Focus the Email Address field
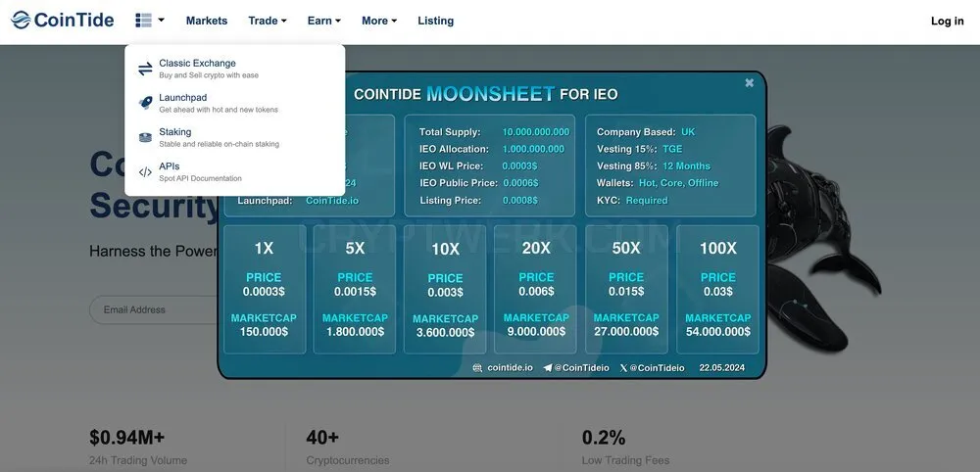 point(155,309)
